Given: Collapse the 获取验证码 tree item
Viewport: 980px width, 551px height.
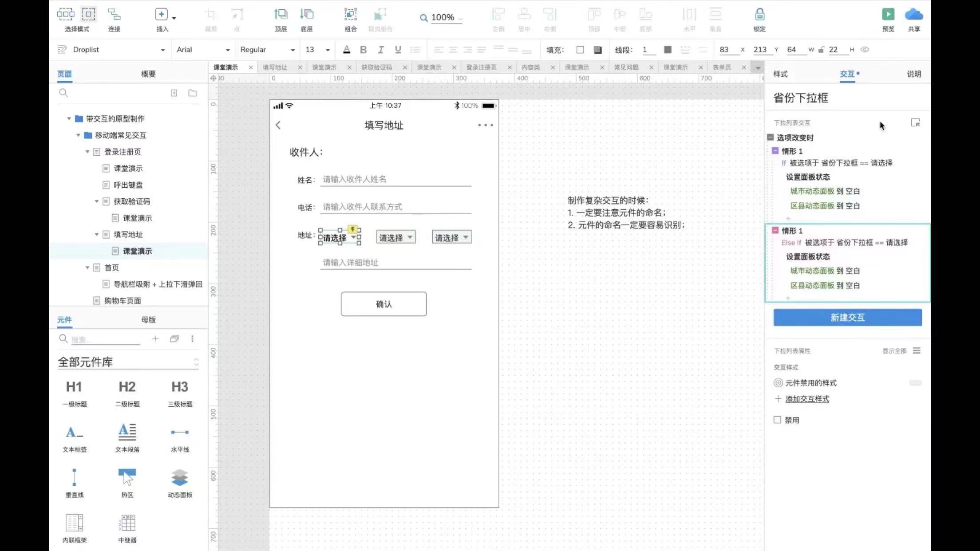Looking at the screenshot, I should 96,201.
